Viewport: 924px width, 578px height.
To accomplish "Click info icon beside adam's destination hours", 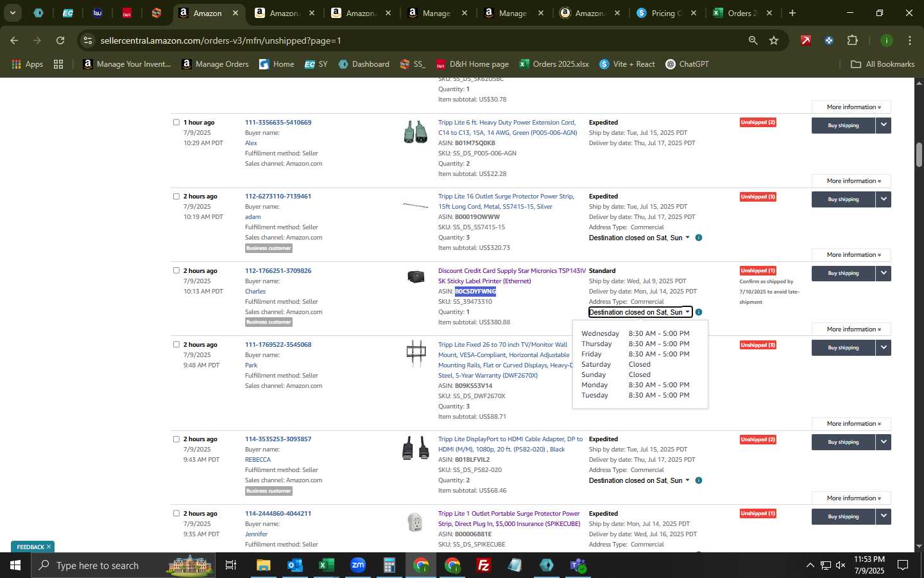I will point(699,238).
